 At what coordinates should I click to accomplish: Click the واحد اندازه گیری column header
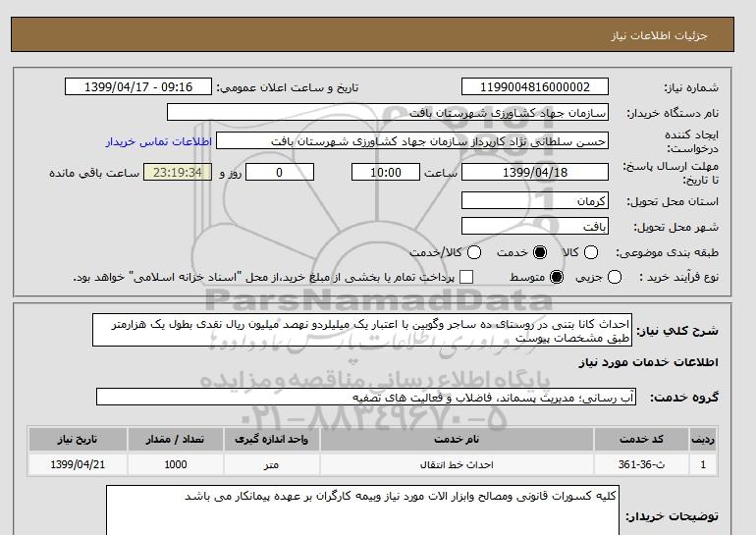271,439
